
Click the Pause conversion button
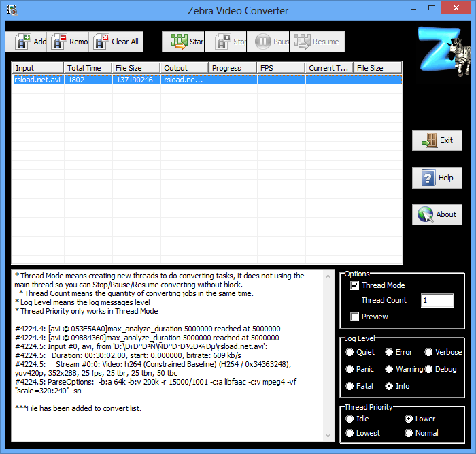pos(268,42)
